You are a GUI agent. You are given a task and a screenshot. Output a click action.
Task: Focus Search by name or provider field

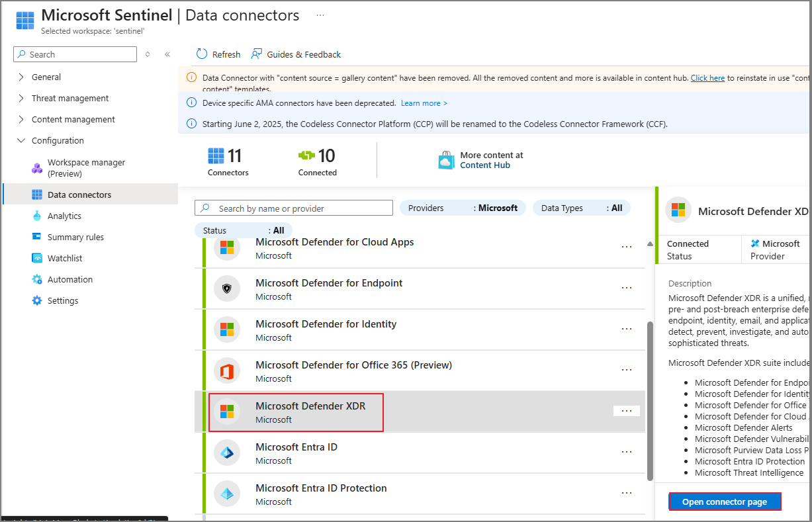[294, 208]
